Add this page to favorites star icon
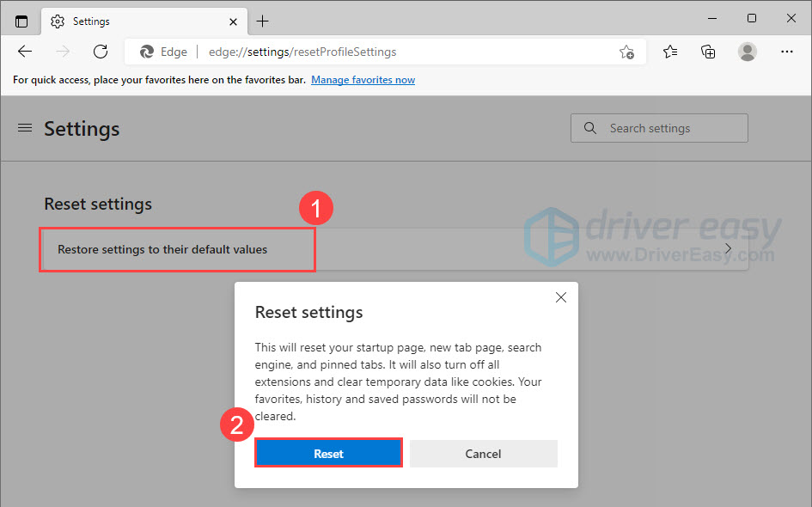 [x=626, y=52]
